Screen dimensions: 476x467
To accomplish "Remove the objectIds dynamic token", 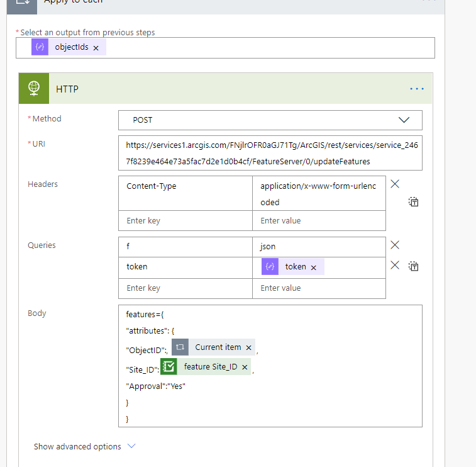I will click(x=96, y=48).
